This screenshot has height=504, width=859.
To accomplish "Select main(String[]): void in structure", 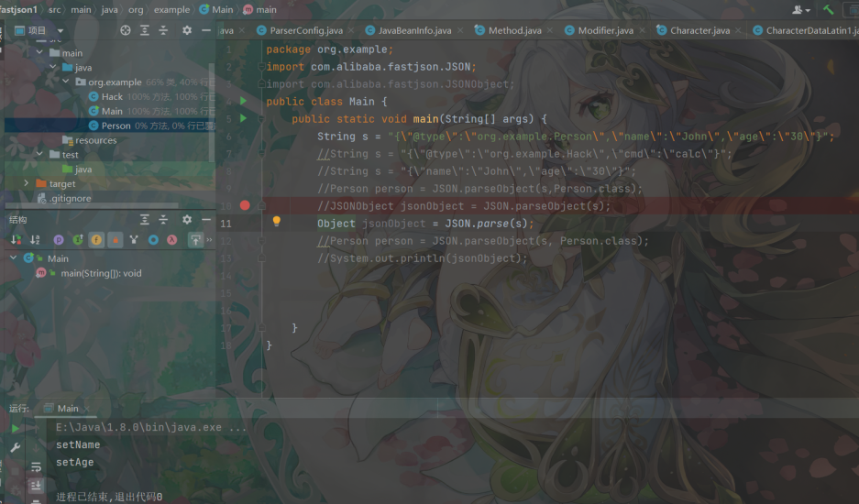I will (x=101, y=273).
